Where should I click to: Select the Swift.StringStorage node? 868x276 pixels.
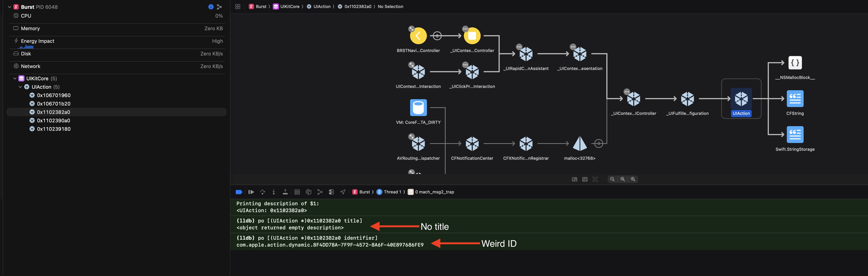(x=795, y=134)
